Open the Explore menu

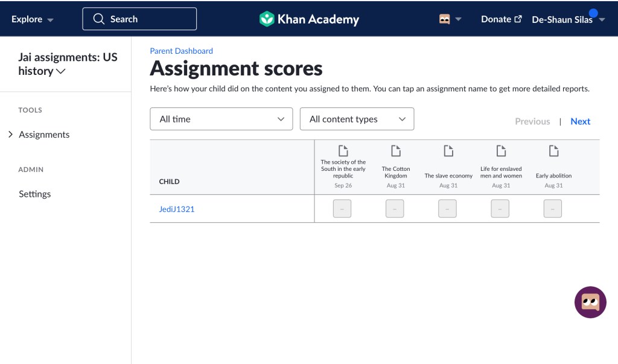point(33,19)
